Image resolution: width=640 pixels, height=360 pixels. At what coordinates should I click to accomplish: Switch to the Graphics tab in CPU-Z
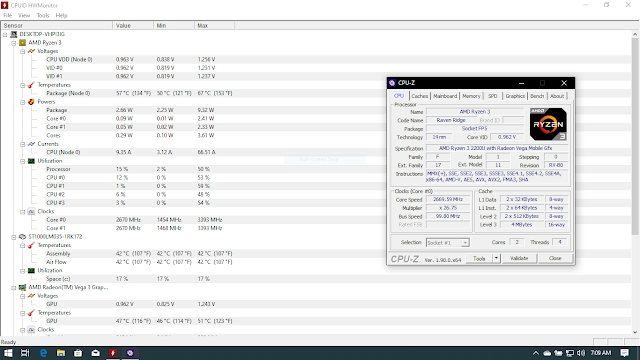coord(515,96)
